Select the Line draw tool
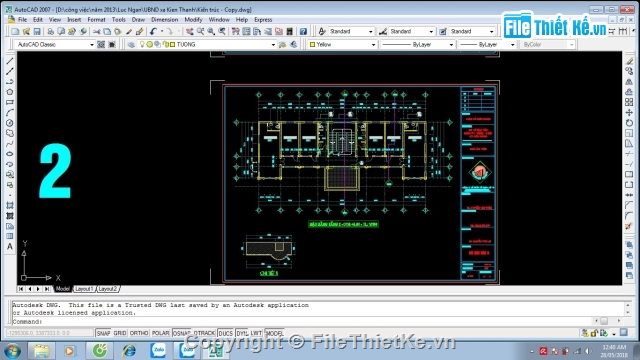 (x=10, y=61)
